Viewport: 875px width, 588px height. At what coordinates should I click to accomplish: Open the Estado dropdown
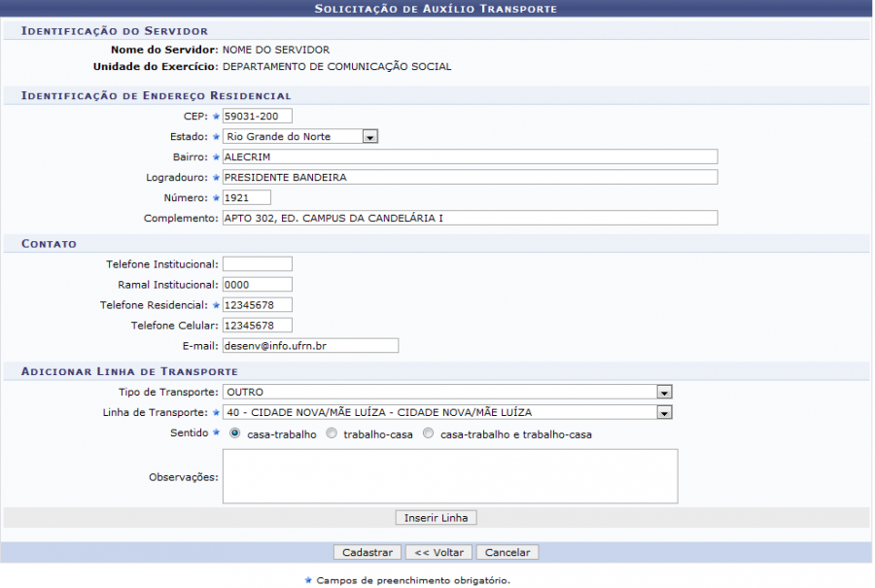point(299,137)
